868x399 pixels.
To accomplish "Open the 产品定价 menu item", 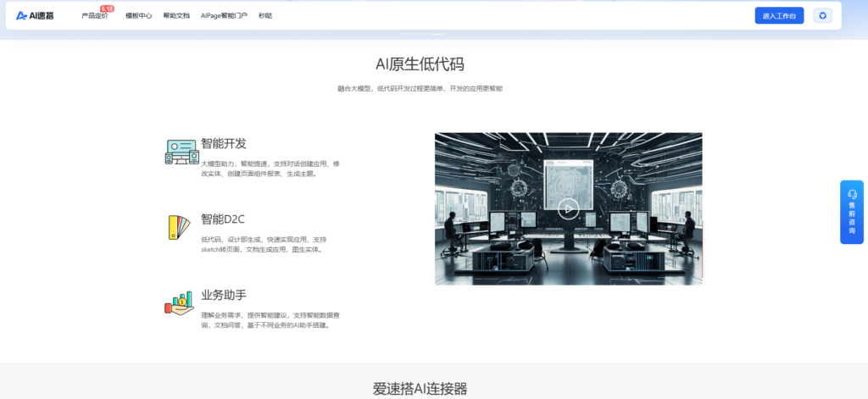I will [x=94, y=16].
